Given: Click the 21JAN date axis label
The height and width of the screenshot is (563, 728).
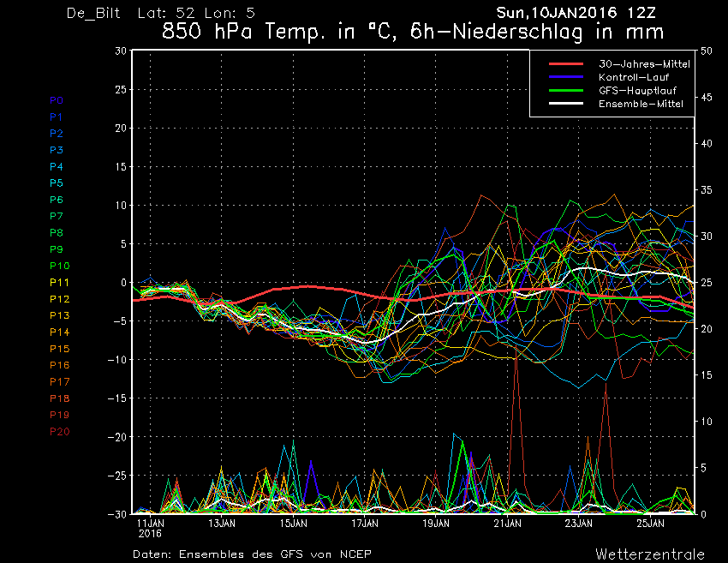Looking at the screenshot, I should tap(507, 524).
